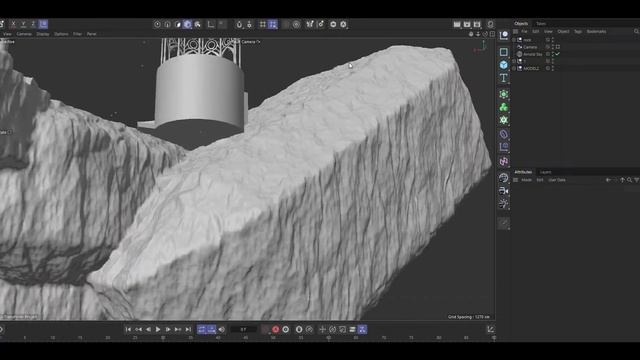This screenshot has width=640, height=360.
Task: Toggle the highlighted PLA key icon
Action: [x=362, y=329]
